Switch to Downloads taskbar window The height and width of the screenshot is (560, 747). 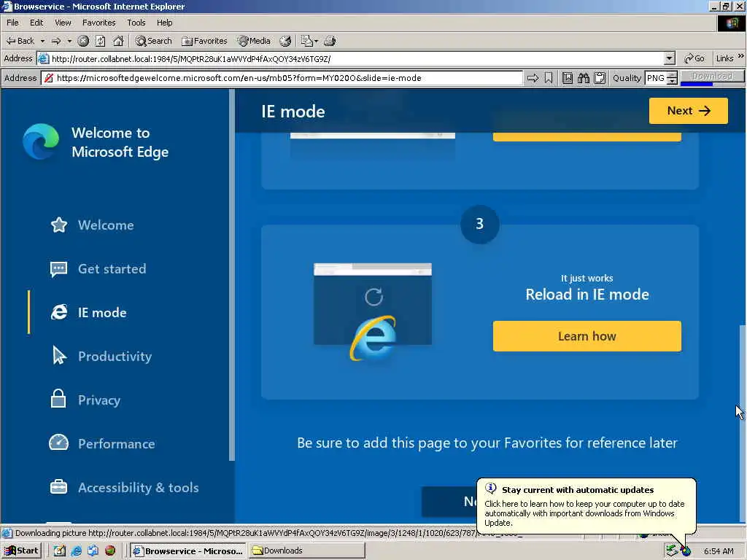pyautogui.click(x=307, y=551)
